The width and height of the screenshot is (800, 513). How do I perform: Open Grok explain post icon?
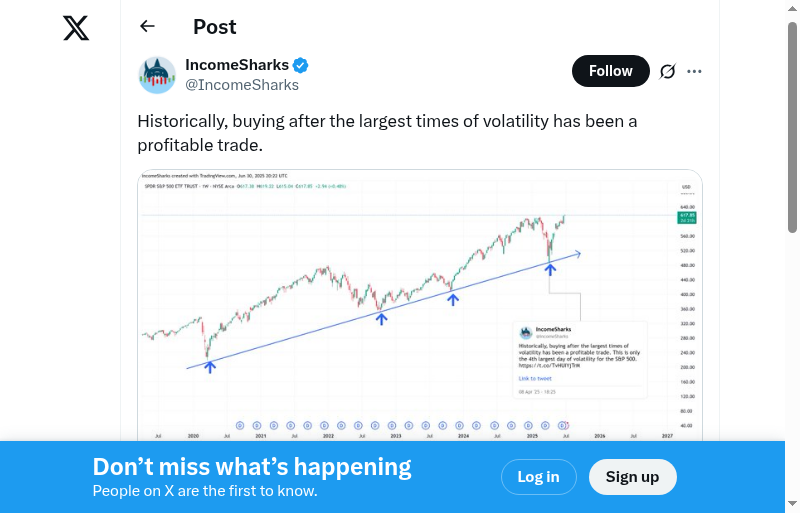(x=667, y=71)
